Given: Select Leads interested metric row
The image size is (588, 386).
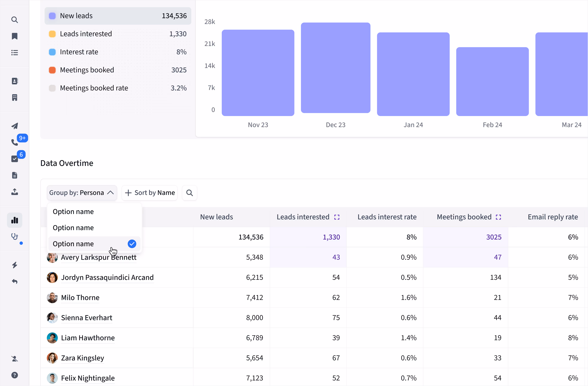Looking at the screenshot, I should coord(118,34).
